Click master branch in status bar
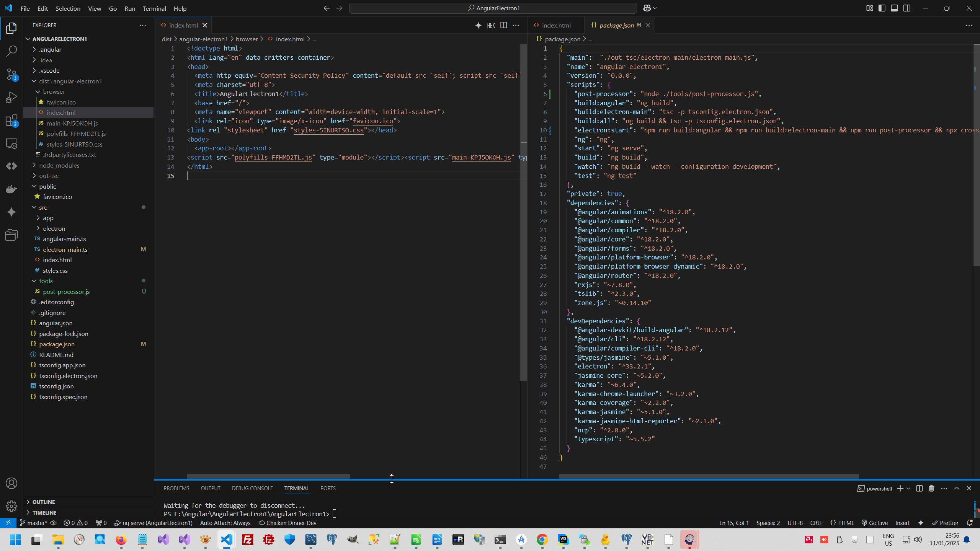Screen dimensions: 980x551 [34, 523]
